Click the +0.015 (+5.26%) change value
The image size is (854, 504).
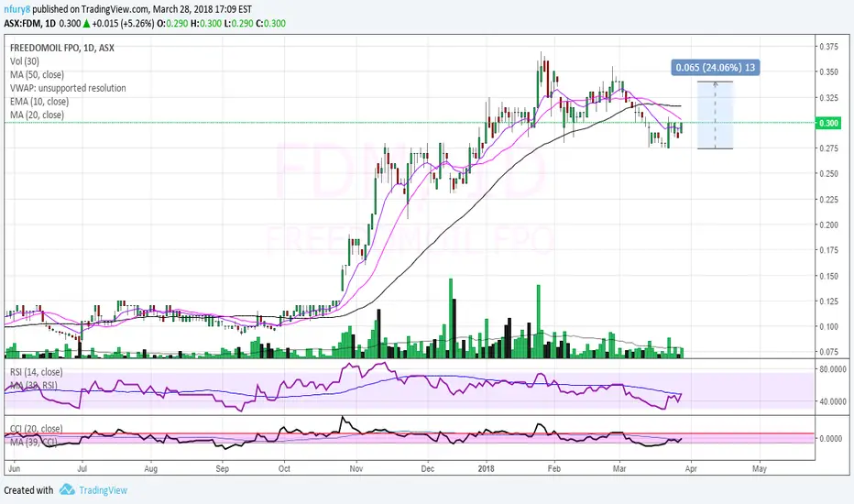[x=123, y=24]
